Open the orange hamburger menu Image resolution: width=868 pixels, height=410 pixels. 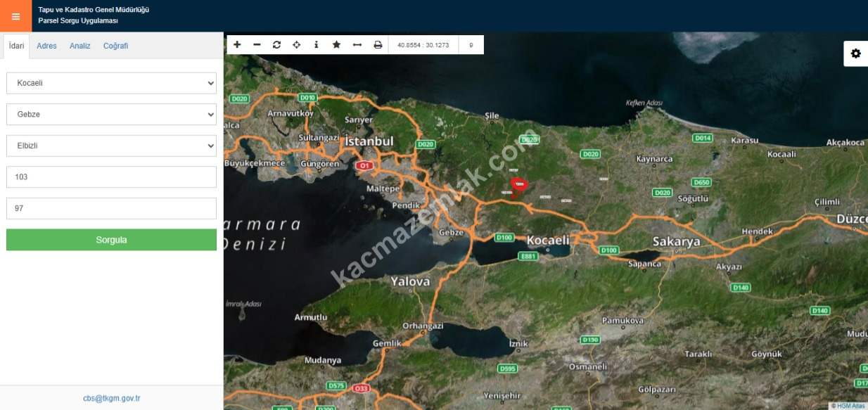click(x=15, y=16)
